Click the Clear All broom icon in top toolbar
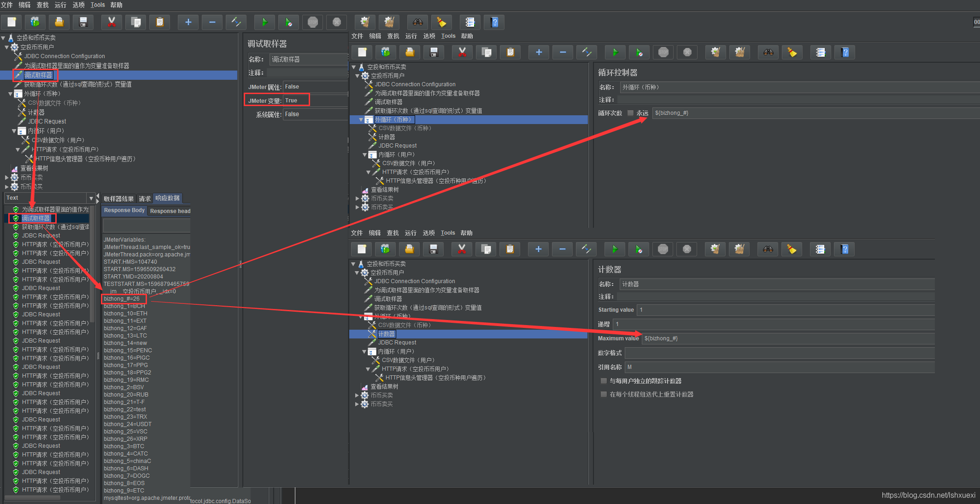The height and width of the screenshot is (504, 980). [389, 22]
